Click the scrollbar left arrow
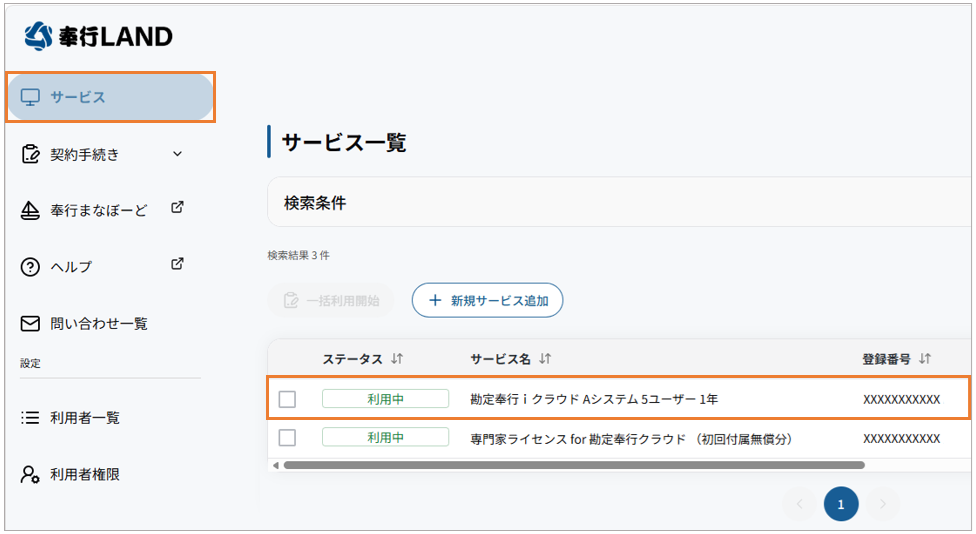 point(276,465)
